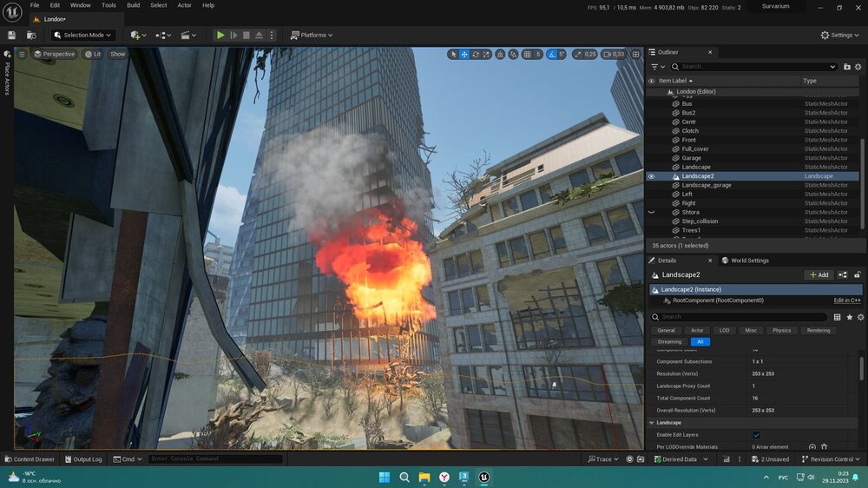868x488 pixels.
Task: Switch to the World Settings tab
Action: pyautogui.click(x=749, y=260)
